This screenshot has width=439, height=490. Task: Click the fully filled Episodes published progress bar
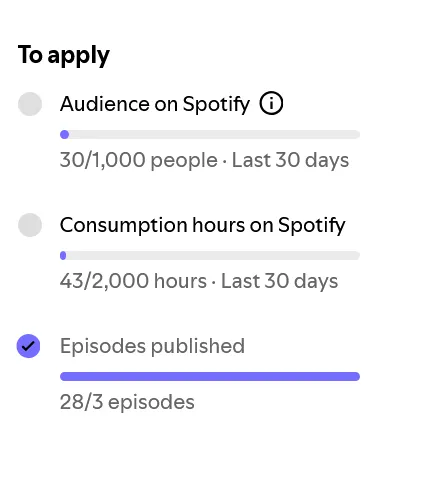210,377
